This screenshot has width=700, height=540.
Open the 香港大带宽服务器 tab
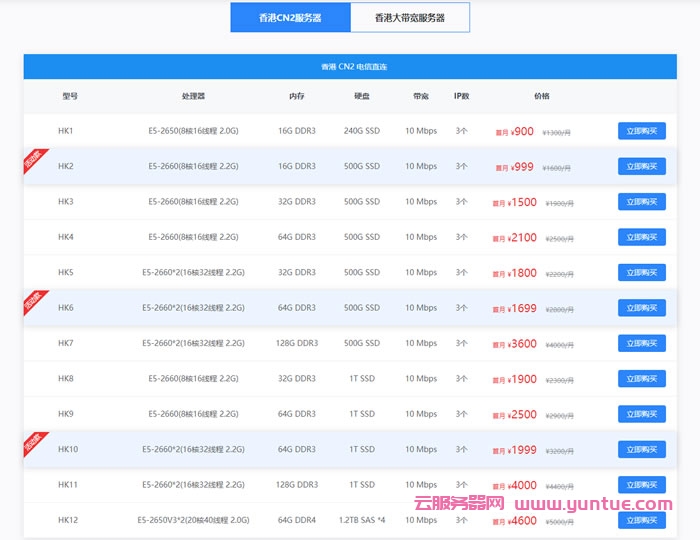[410, 18]
